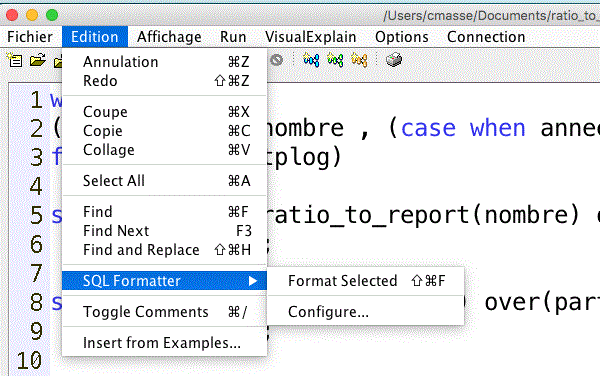Click line number 10 in gutter

click(29, 360)
